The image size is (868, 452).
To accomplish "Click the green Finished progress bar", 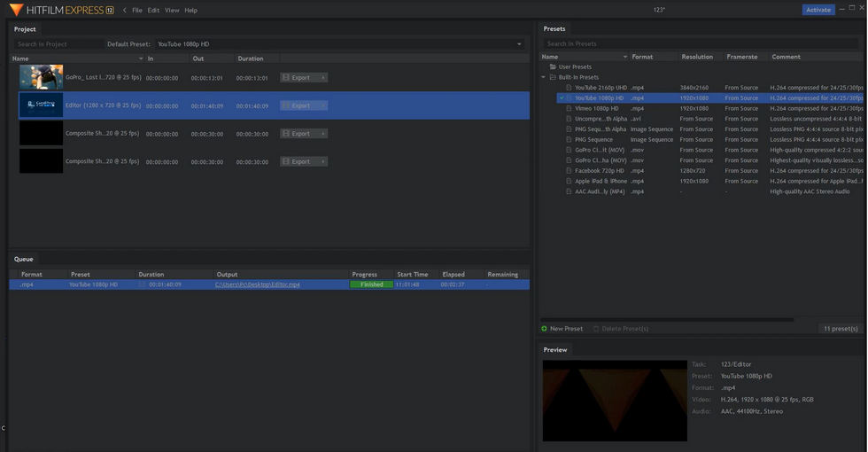I will [371, 284].
